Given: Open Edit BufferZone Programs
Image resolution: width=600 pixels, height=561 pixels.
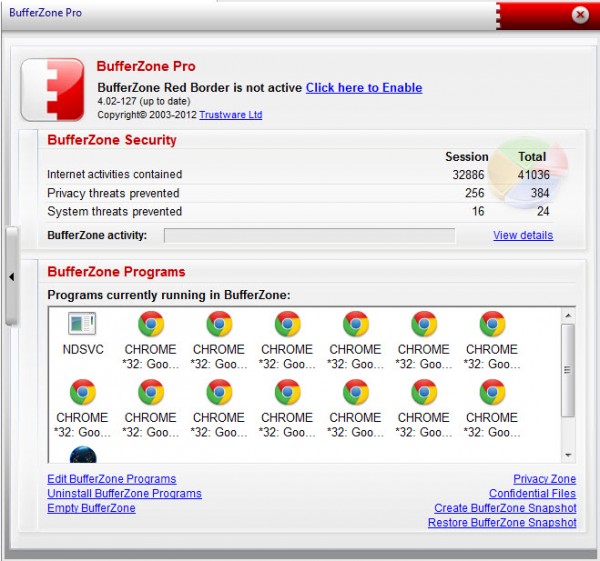Looking at the screenshot, I should click(111, 479).
